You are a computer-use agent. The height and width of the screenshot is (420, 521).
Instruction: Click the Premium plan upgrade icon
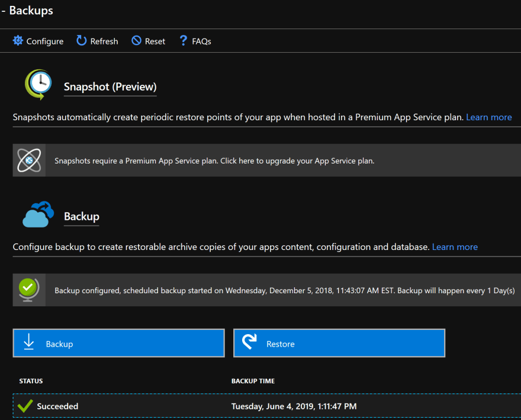click(x=29, y=161)
